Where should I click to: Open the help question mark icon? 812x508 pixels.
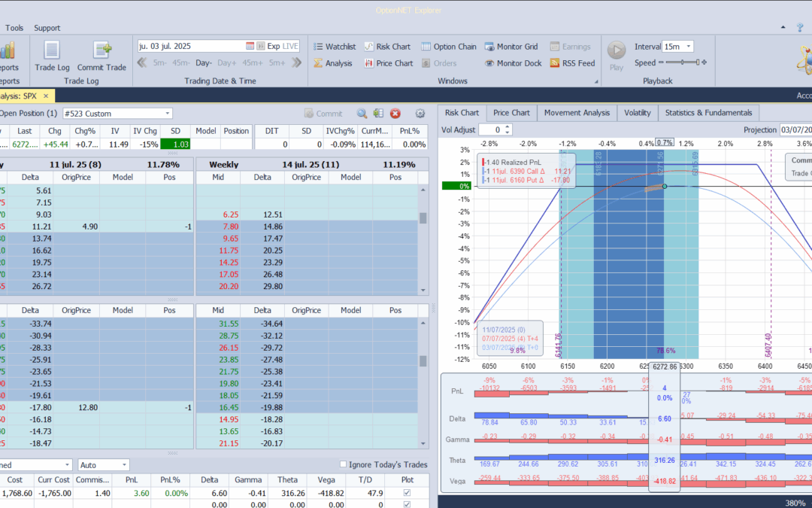coord(800,28)
